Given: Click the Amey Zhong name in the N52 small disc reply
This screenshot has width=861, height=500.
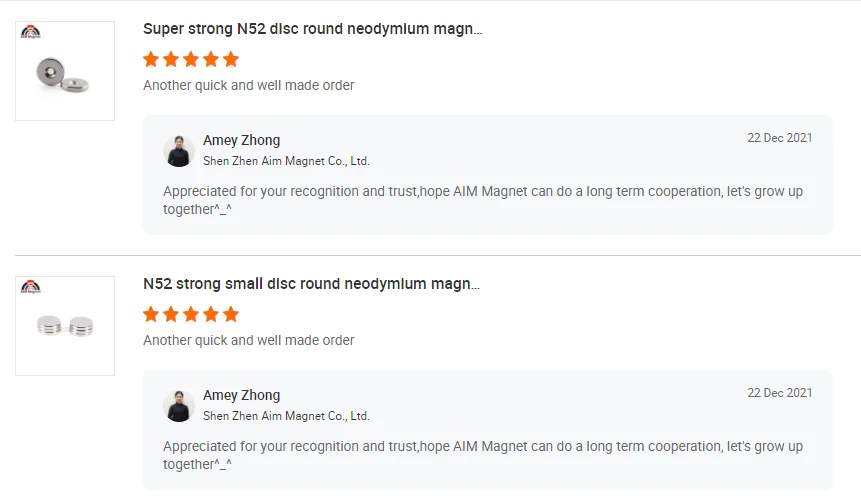Looking at the screenshot, I should tap(241, 395).
